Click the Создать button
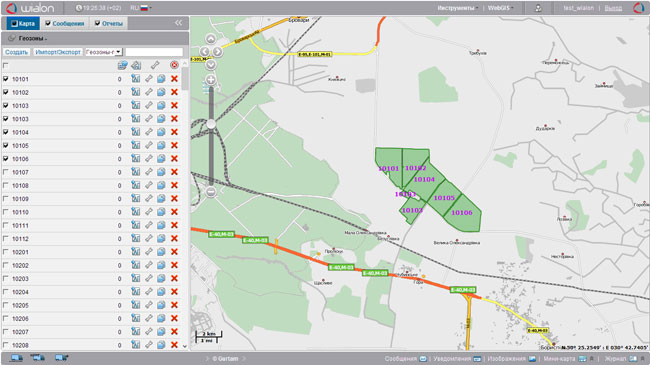The image size is (650, 365). [17, 52]
